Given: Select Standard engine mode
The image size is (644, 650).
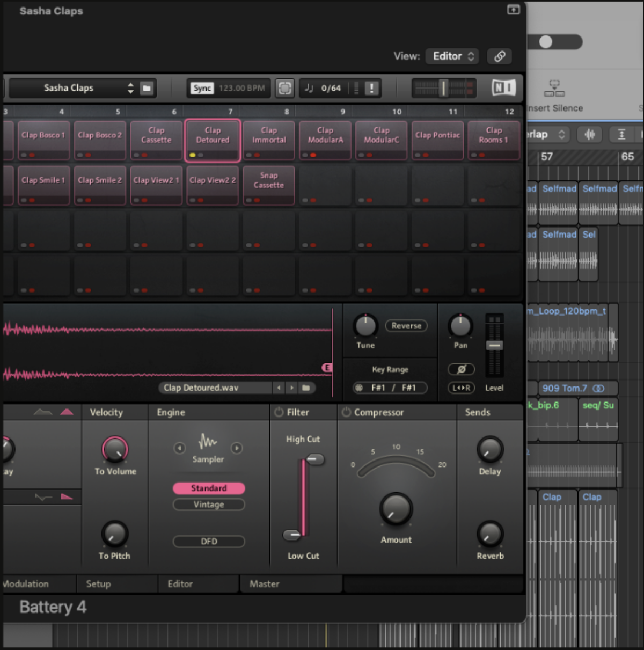Looking at the screenshot, I should (209, 488).
